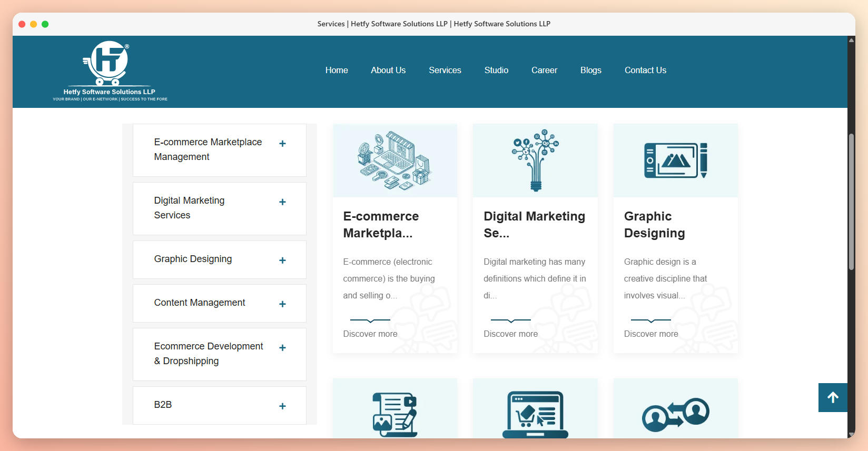Select the Ecommerce Development & Dropshipping label
This screenshot has width=868, height=451.
(x=209, y=354)
